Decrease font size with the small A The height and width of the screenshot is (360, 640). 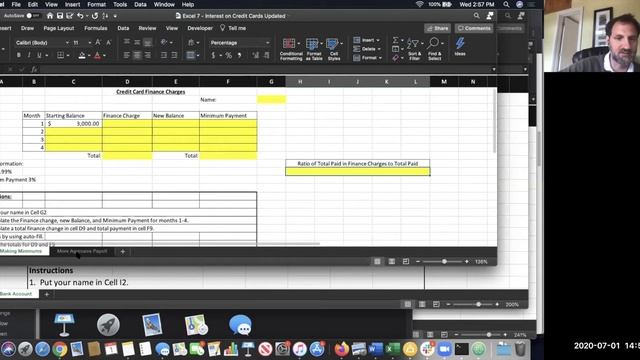coord(109,42)
